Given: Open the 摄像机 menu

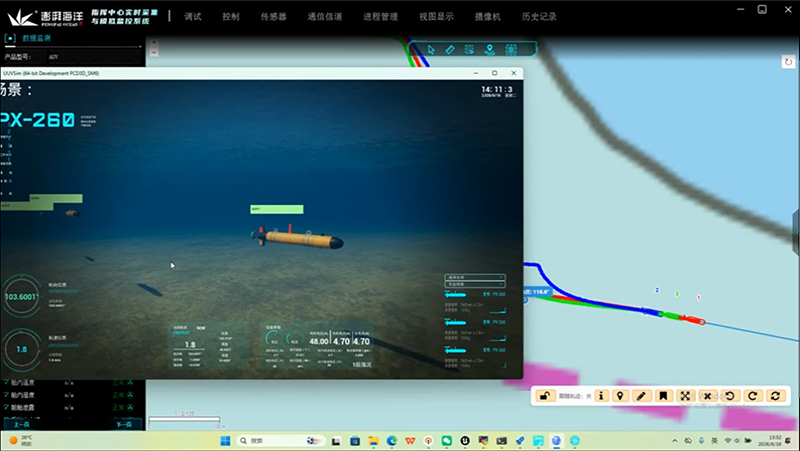Looking at the screenshot, I should click(488, 17).
